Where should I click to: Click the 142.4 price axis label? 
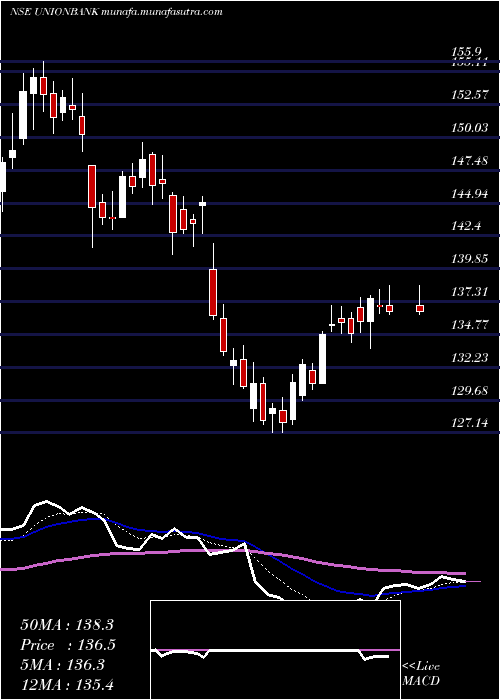465,226
